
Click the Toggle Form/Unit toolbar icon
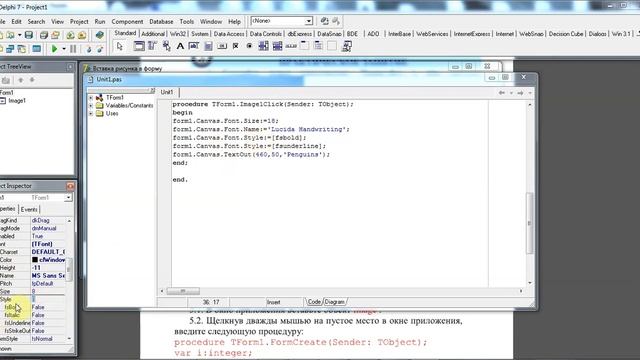click(x=22, y=49)
